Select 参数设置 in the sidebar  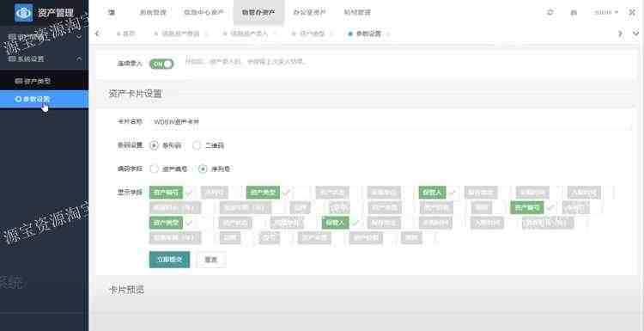point(45,99)
